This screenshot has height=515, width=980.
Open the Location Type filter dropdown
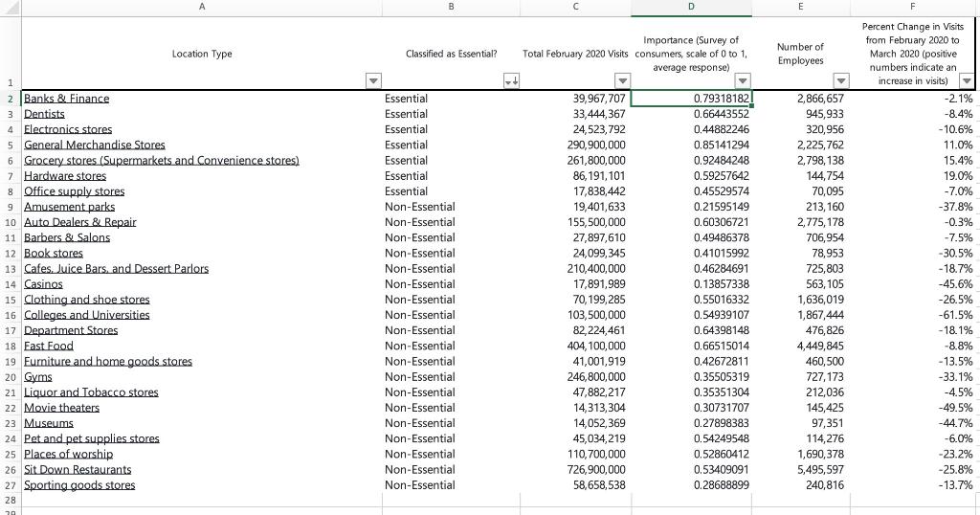373,80
